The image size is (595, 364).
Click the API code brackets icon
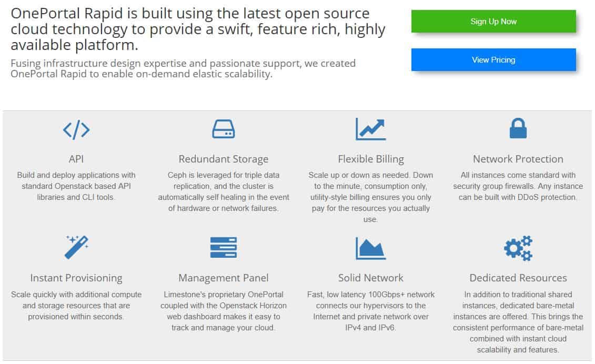(x=76, y=130)
